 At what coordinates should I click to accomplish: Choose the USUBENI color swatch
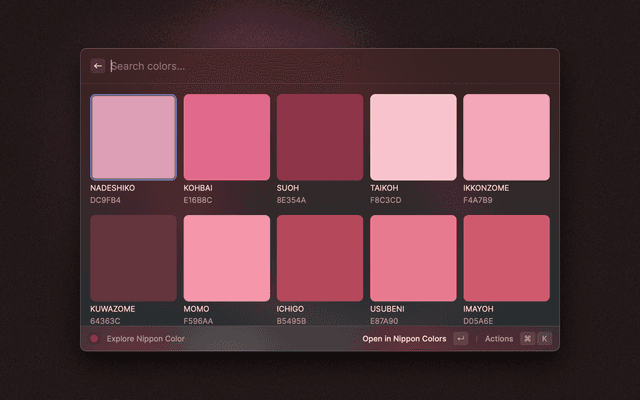pos(413,258)
